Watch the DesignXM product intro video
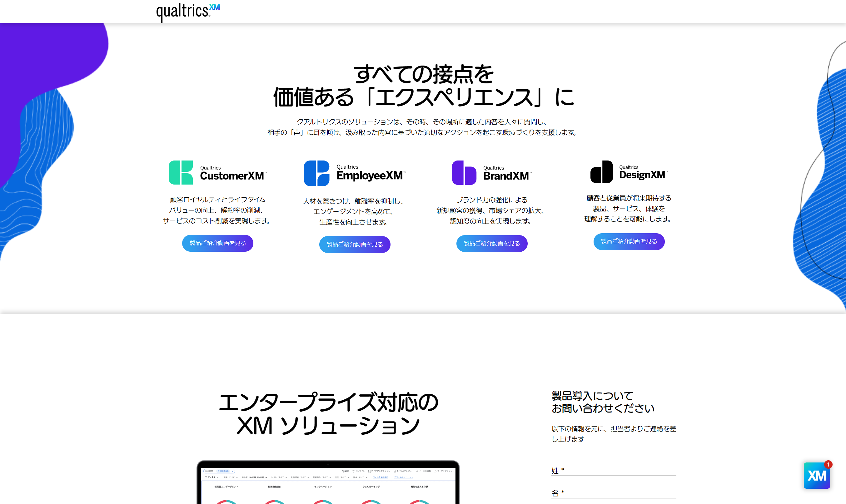The image size is (846, 504). coord(629,241)
